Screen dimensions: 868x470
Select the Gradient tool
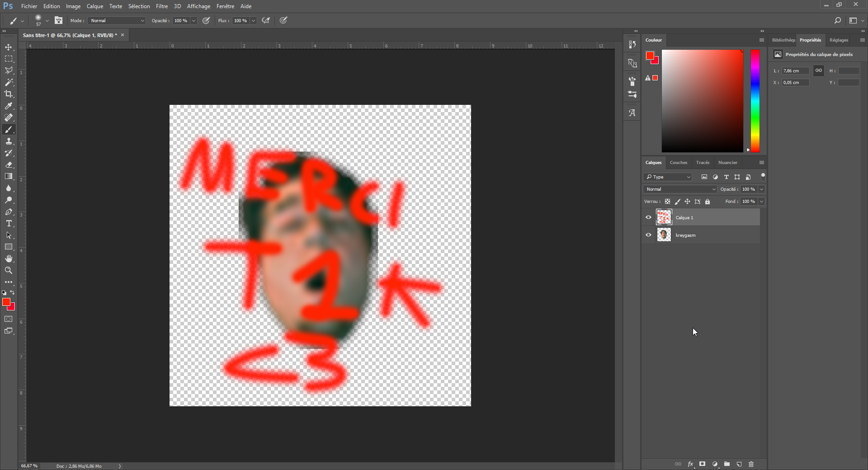tap(9, 177)
